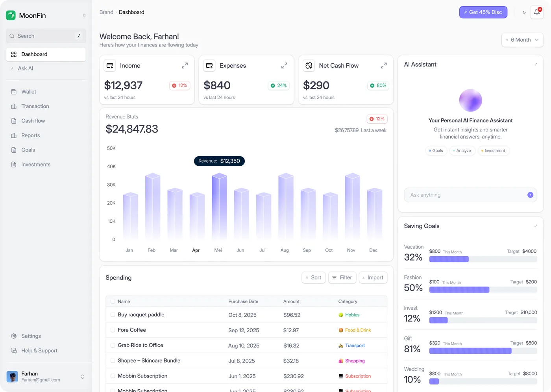Click the Settings gear icon

[14, 336]
